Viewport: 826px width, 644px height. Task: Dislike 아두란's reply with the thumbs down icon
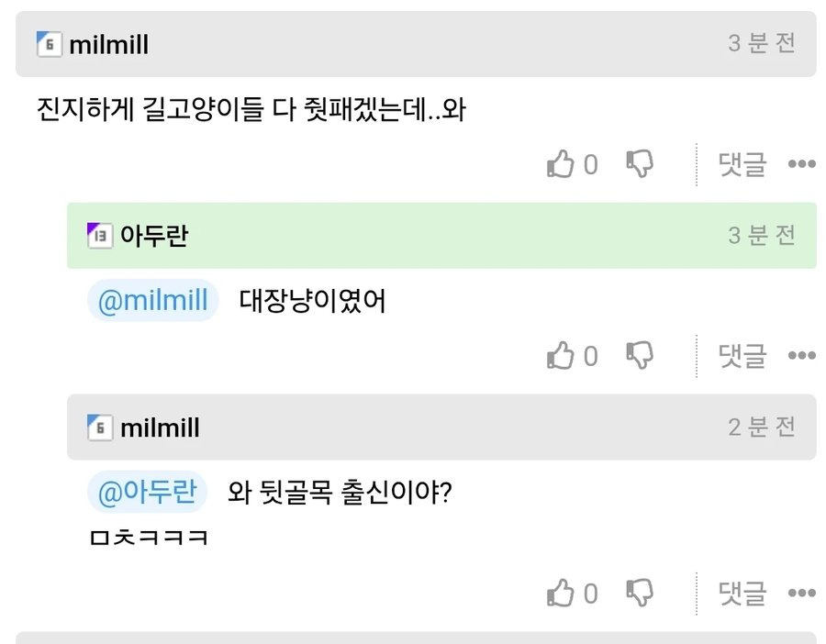click(x=640, y=354)
